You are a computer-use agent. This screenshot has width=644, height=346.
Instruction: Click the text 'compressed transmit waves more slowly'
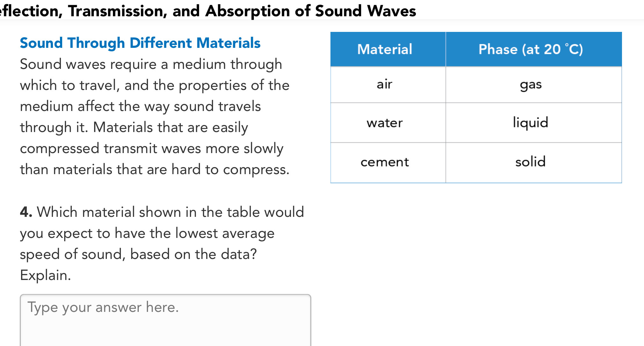[x=152, y=149]
